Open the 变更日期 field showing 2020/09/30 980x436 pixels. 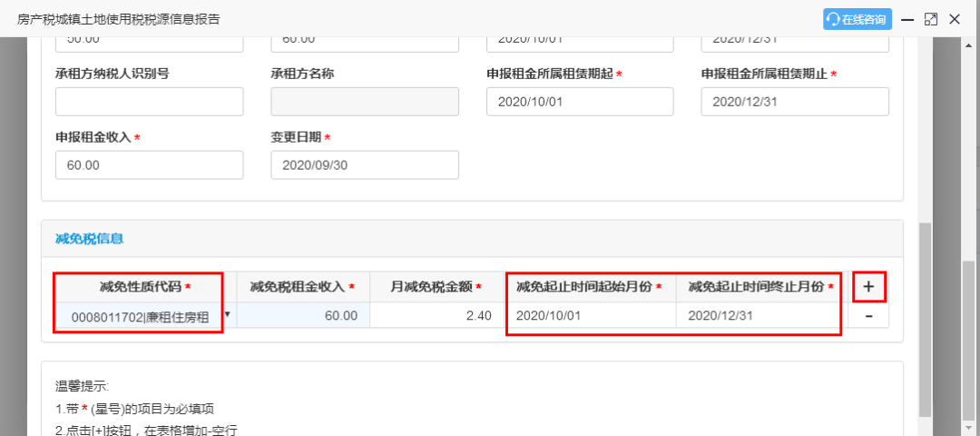(365, 165)
